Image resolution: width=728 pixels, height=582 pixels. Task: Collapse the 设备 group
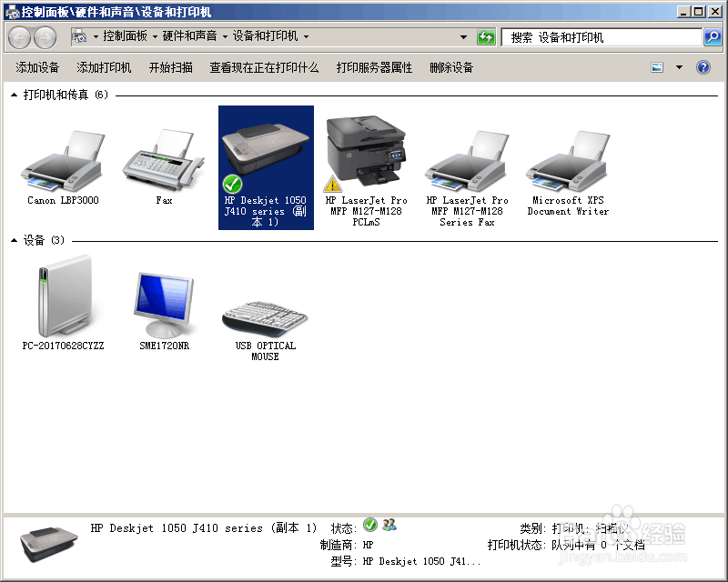pyautogui.click(x=14, y=240)
